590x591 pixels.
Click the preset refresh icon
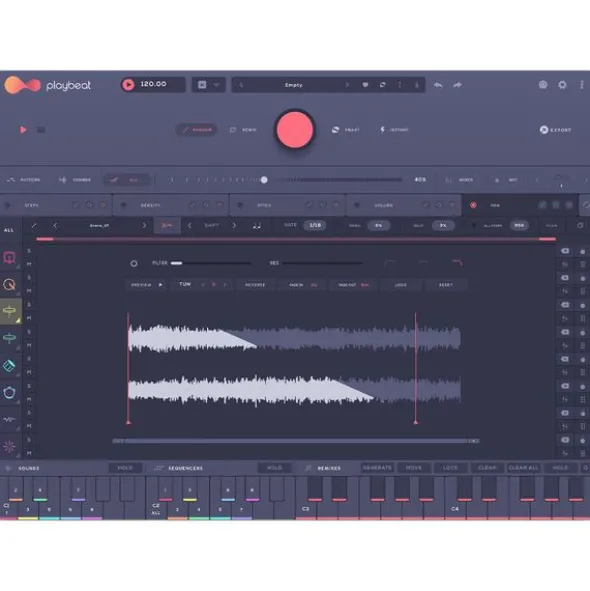(383, 85)
